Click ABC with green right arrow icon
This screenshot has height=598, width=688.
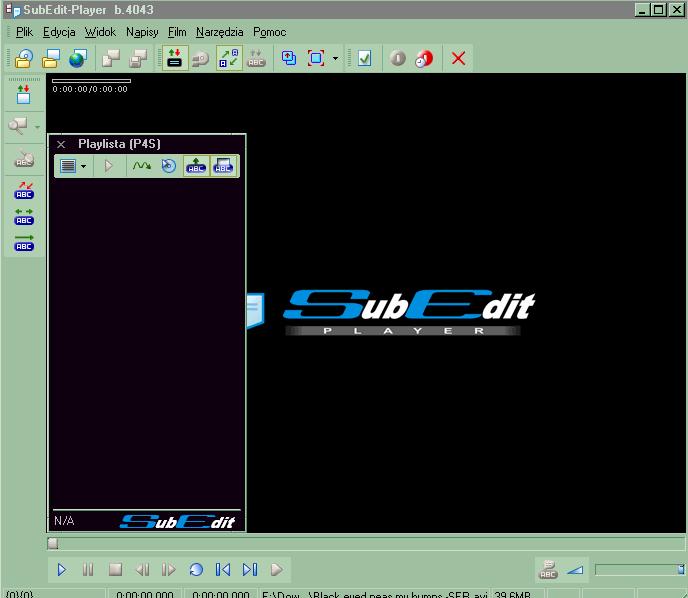click(24, 243)
